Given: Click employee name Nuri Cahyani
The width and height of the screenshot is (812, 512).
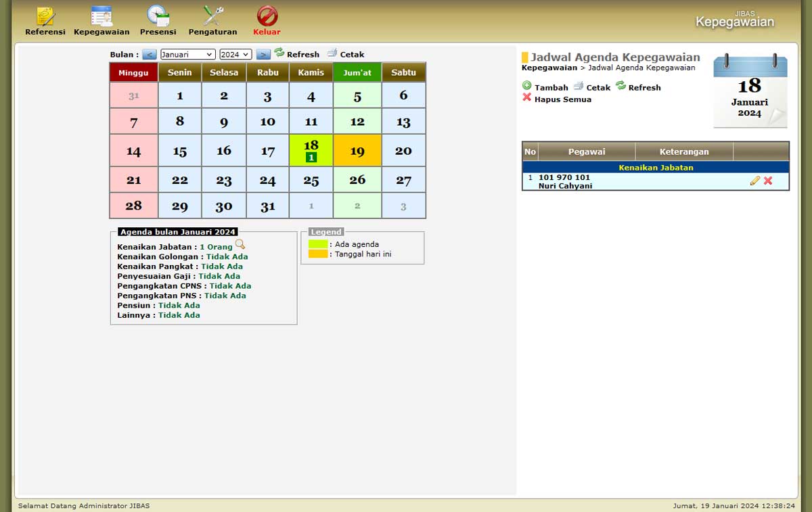Looking at the screenshot, I should pyautogui.click(x=566, y=186).
